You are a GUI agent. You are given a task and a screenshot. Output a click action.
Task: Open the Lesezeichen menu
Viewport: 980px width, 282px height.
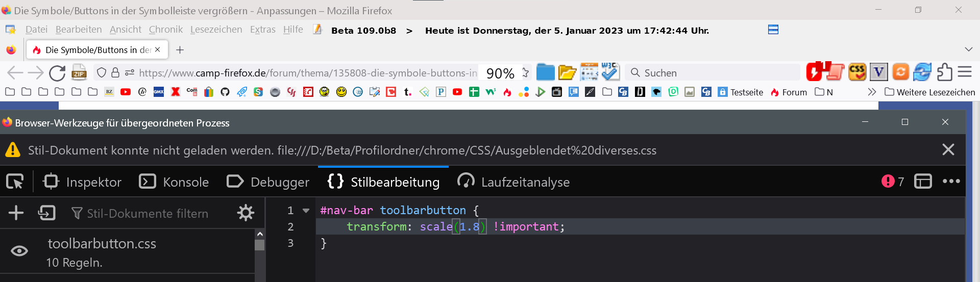tap(216, 30)
